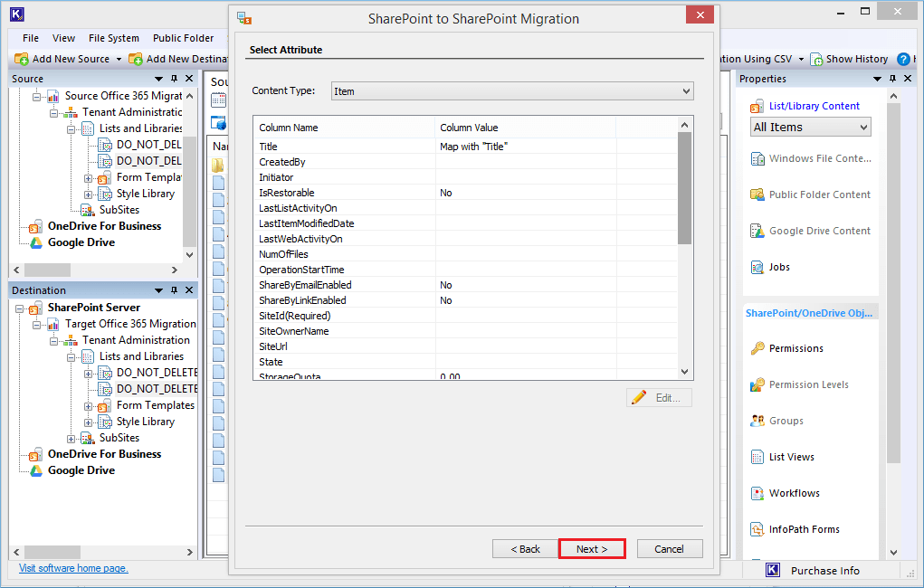
Task: Open the Public Folder menu
Action: click(184, 38)
